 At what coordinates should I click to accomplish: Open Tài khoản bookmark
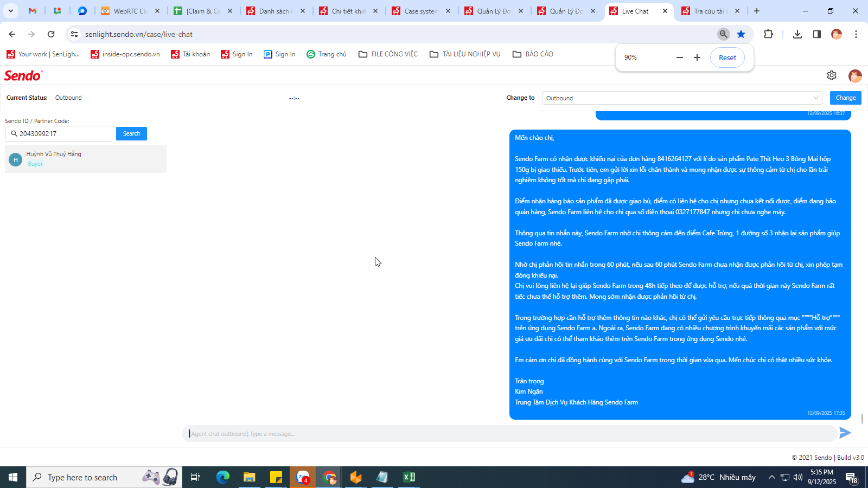coord(190,54)
